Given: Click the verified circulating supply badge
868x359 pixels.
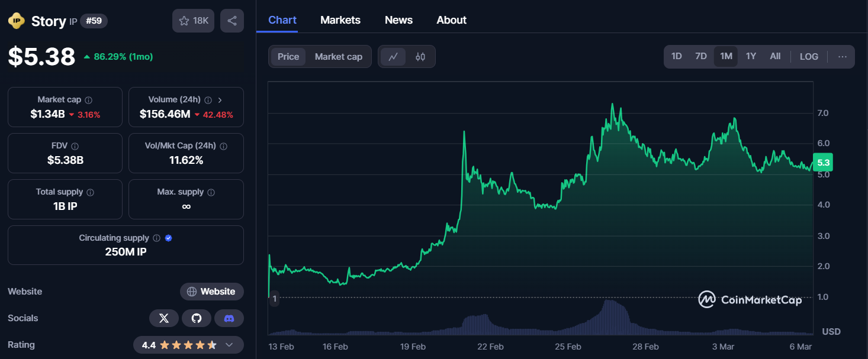Looking at the screenshot, I should (168, 238).
